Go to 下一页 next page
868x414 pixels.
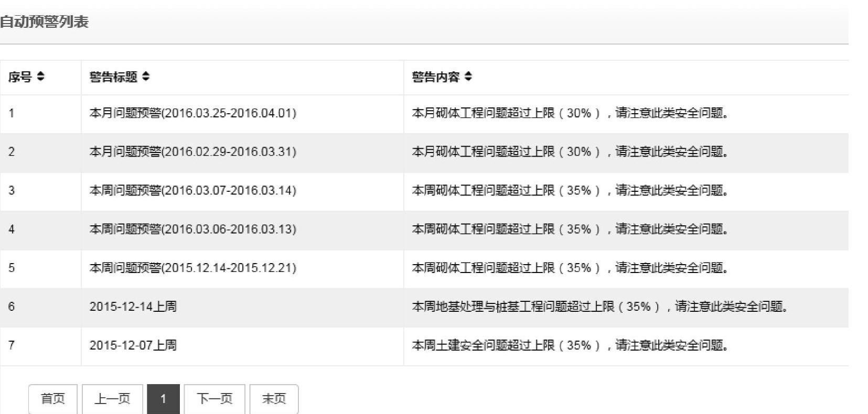pyautogui.click(x=215, y=399)
